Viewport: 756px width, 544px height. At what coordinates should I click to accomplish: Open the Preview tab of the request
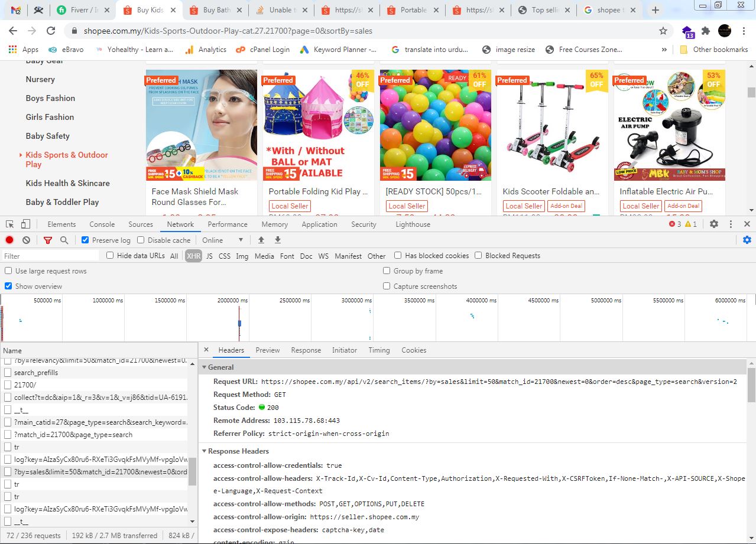[268, 350]
